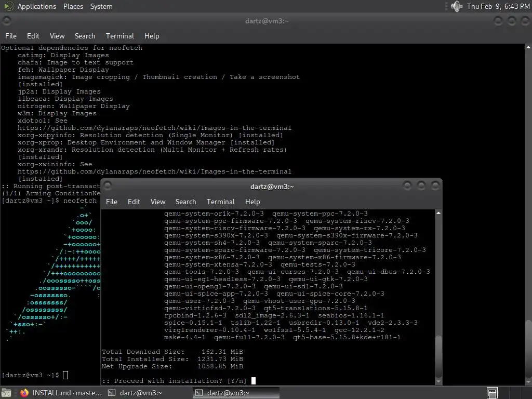Click the show desktop icon in bottom panel

tap(6, 393)
